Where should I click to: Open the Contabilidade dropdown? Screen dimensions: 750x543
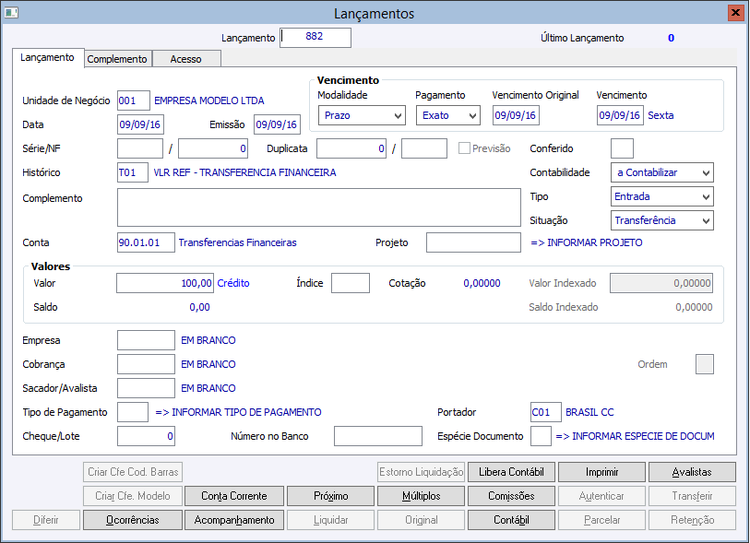(x=661, y=172)
